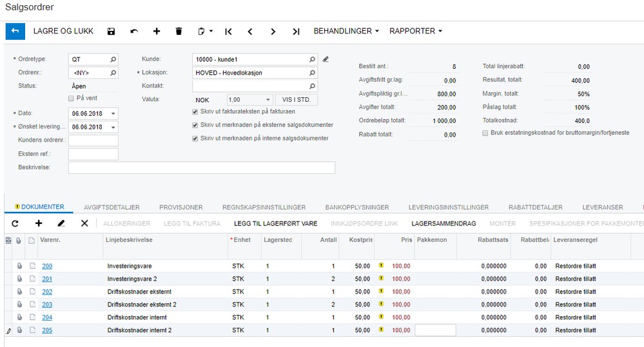Open the Regnskapsinnstillinger tab
This screenshot has height=347, width=644.
pos(264,207)
